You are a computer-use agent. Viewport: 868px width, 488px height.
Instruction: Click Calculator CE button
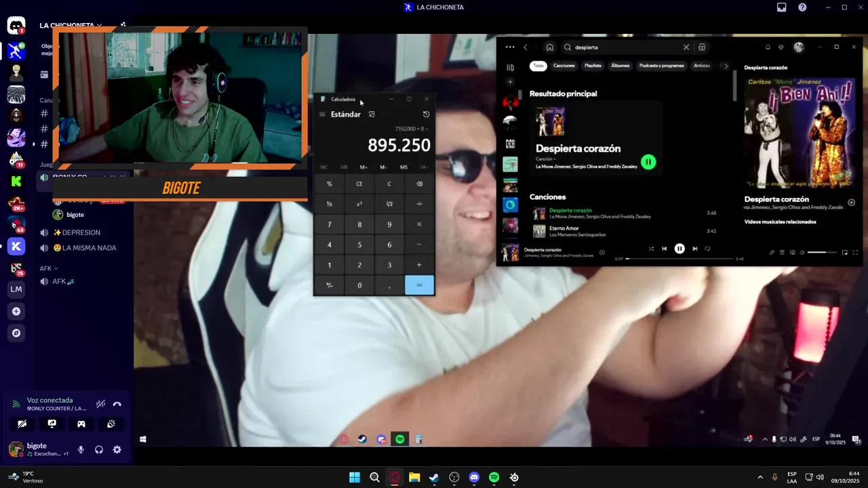[359, 184]
